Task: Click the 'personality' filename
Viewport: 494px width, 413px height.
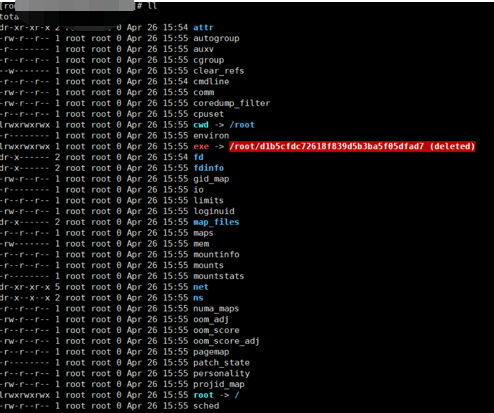Action: click(221, 373)
